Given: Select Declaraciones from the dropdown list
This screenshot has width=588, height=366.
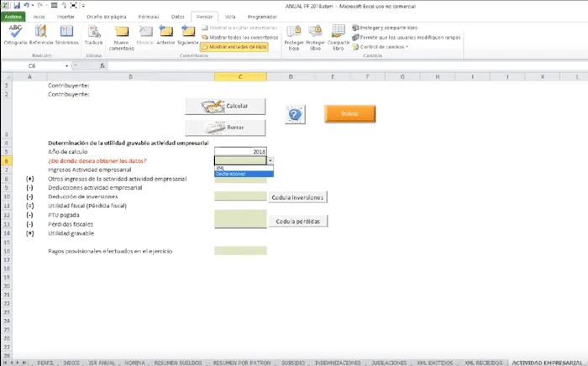Looking at the screenshot, I should click(x=231, y=174).
